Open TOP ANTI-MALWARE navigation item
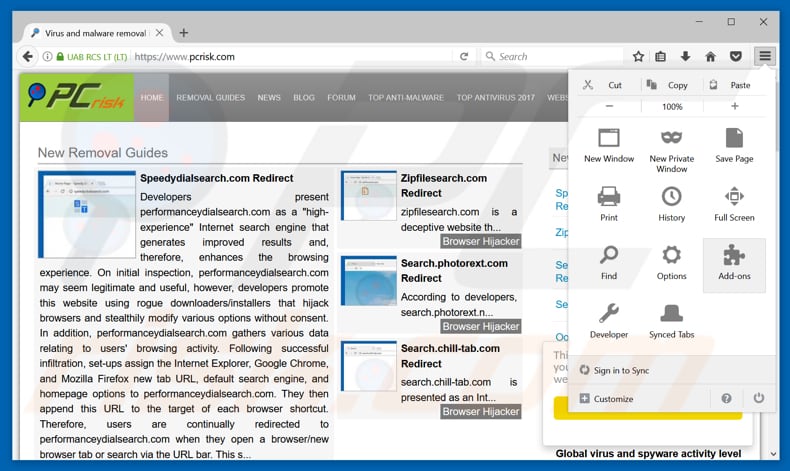Image resolution: width=790 pixels, height=471 pixels. 406,97
